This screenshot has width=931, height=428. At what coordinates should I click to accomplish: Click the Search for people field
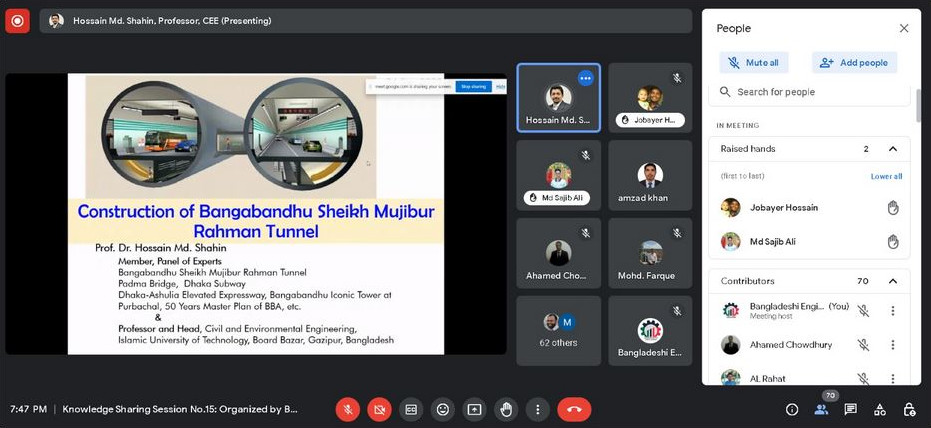click(809, 92)
